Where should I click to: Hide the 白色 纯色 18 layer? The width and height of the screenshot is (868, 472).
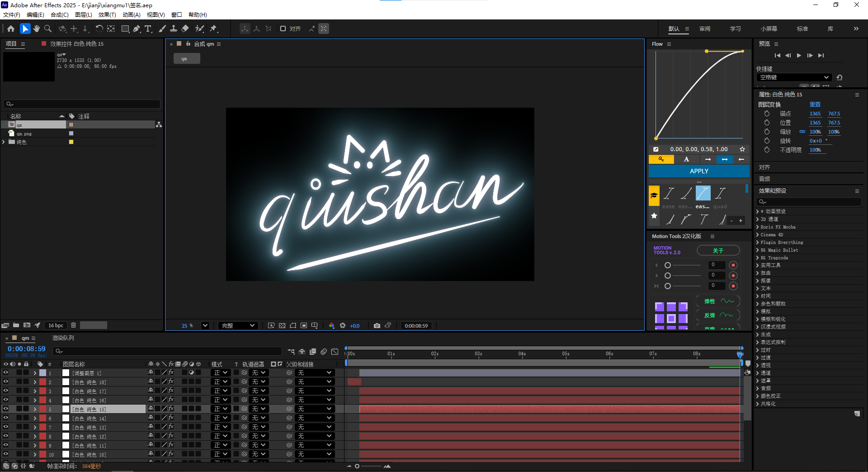[x=6, y=381]
